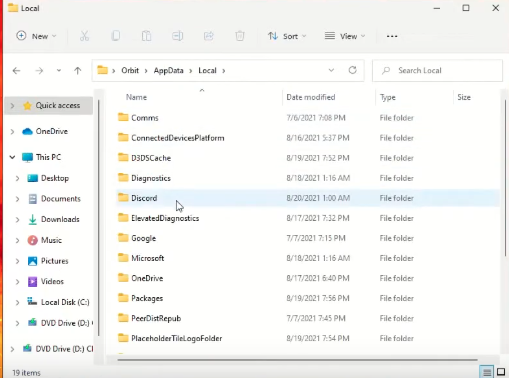This screenshot has width=509, height=378.
Task: Open address bar history dropdown
Action: point(331,70)
